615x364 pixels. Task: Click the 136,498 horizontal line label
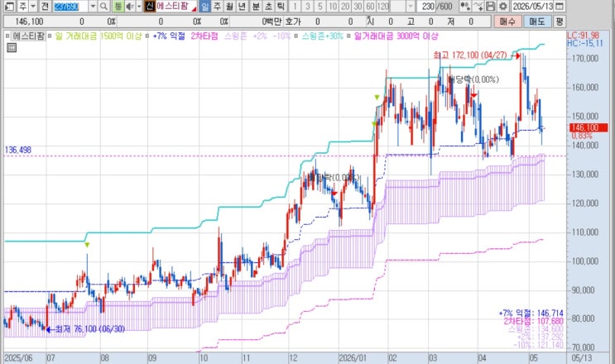point(18,150)
